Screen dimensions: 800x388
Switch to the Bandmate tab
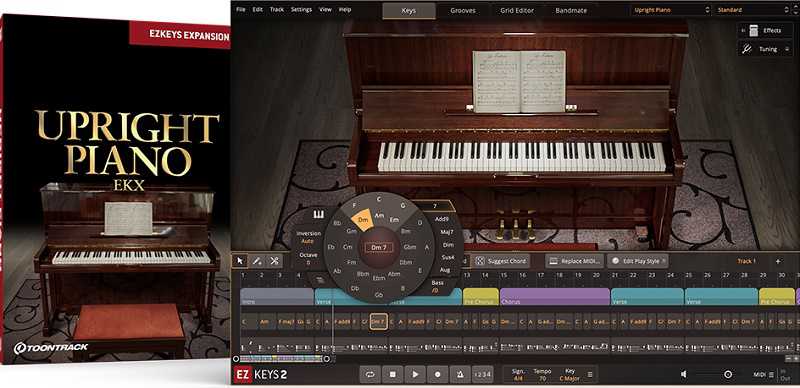click(x=570, y=10)
